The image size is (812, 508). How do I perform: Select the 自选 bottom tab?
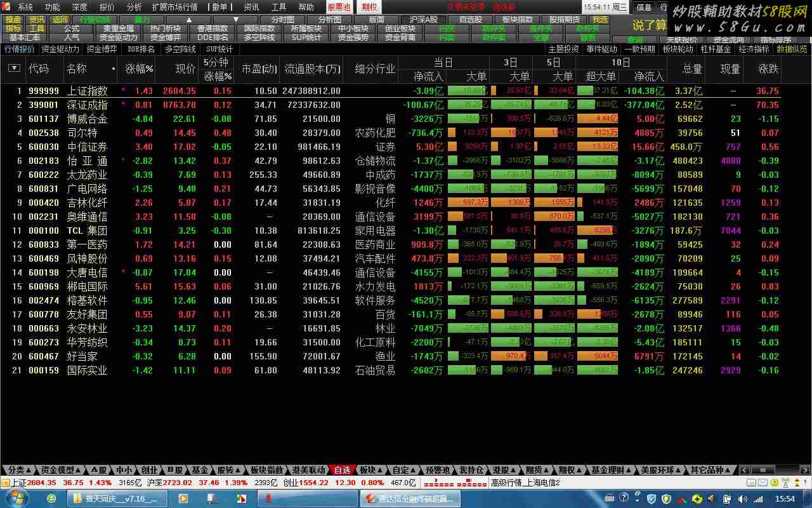(x=342, y=470)
